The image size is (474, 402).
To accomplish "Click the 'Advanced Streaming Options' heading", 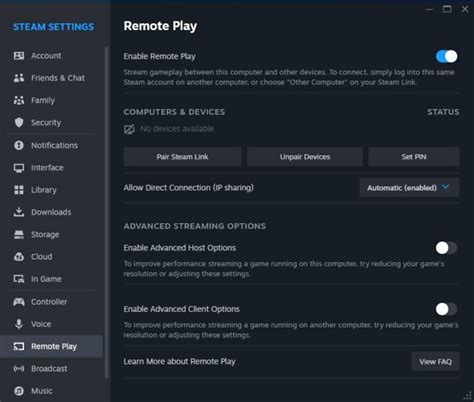I will [195, 226].
